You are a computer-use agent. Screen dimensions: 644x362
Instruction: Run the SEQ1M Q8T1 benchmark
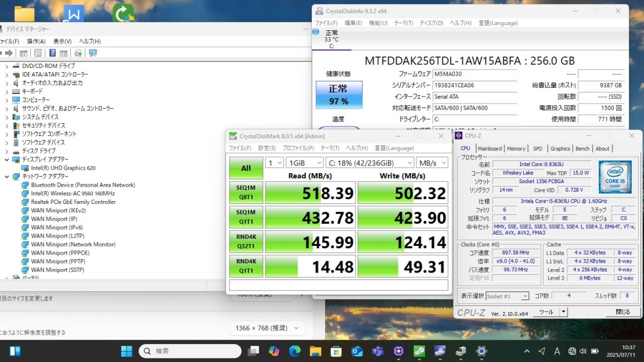[x=246, y=192]
